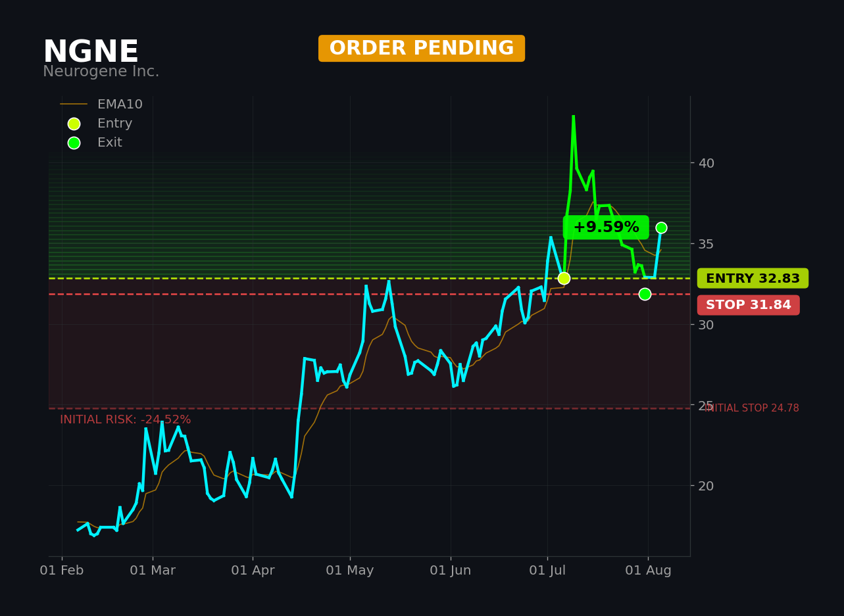Click the 'EMA10' legend text

coord(120,105)
